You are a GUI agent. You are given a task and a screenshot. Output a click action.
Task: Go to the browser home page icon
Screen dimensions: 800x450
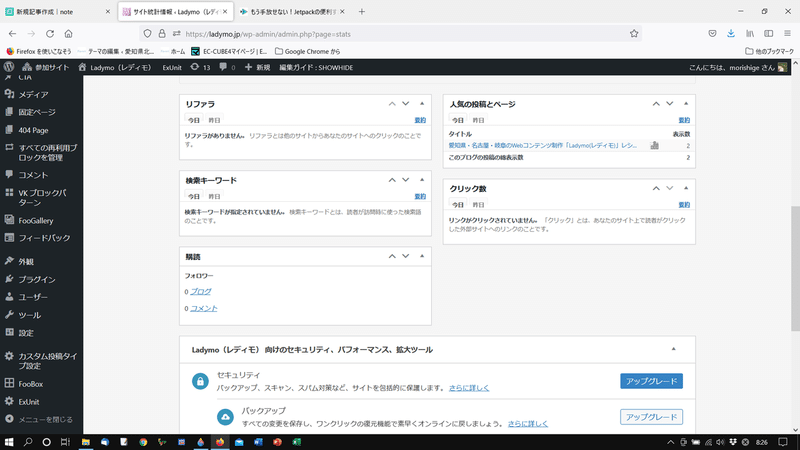(68, 34)
